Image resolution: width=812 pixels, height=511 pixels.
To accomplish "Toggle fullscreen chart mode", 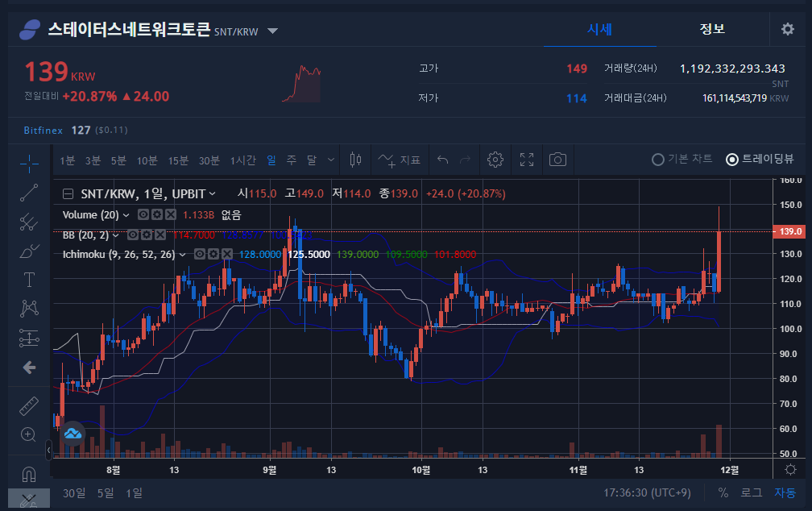I will [527, 160].
